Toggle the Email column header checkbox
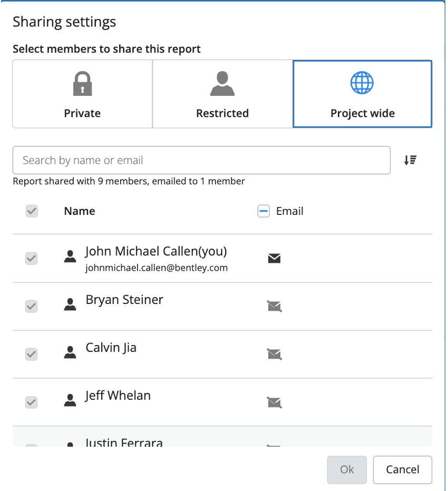The image size is (448, 491). (x=264, y=211)
